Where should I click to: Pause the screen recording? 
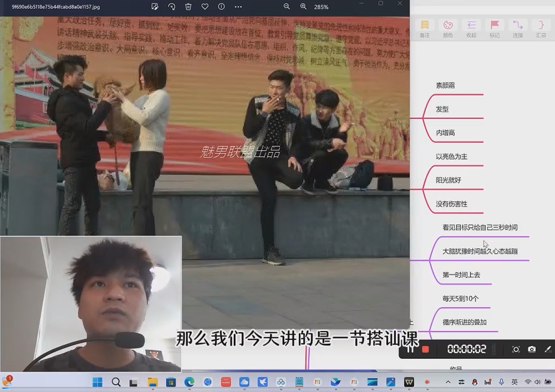point(410,349)
